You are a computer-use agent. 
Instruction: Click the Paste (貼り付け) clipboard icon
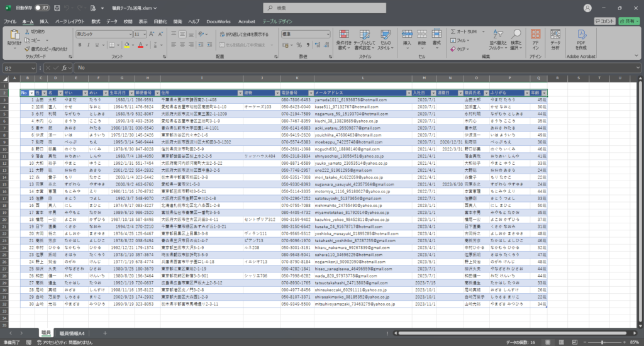click(x=14, y=35)
